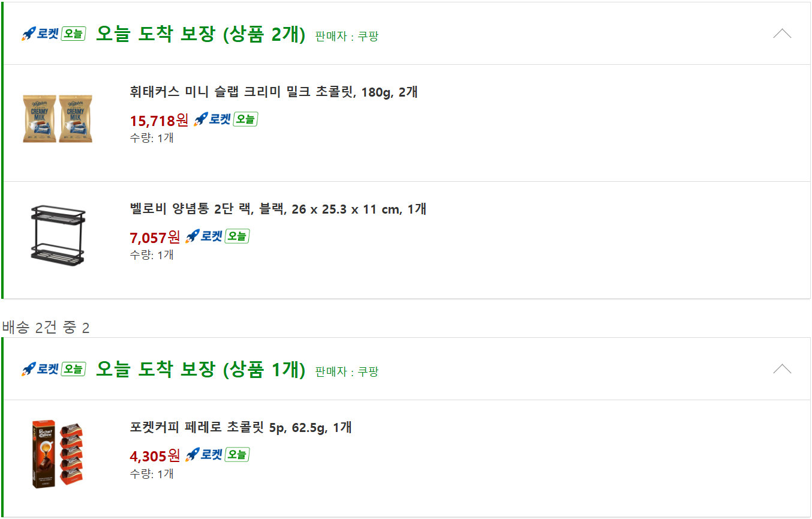Viewport: 812px width, 519px height.
Task: Open the black two-tier spice rack thumbnail
Action: 58,235
